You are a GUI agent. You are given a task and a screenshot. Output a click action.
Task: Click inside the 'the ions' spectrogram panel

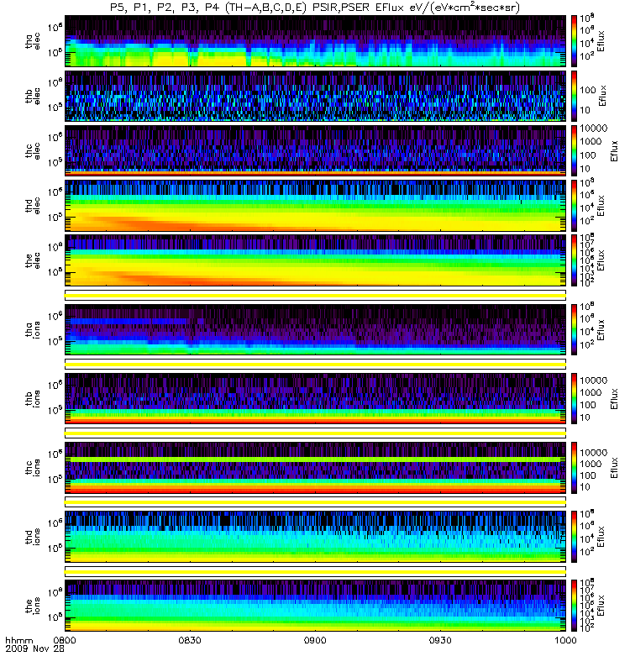click(316, 606)
